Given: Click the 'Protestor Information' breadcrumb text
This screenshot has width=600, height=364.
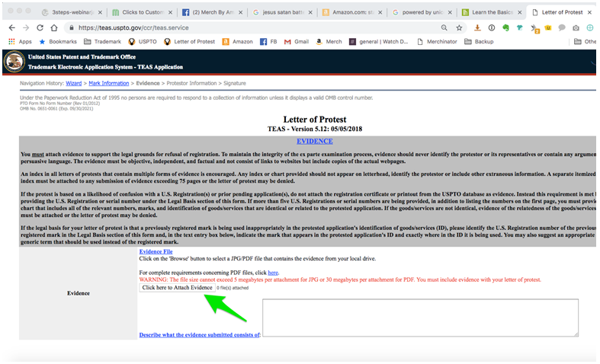Looking at the screenshot, I should point(191,83).
